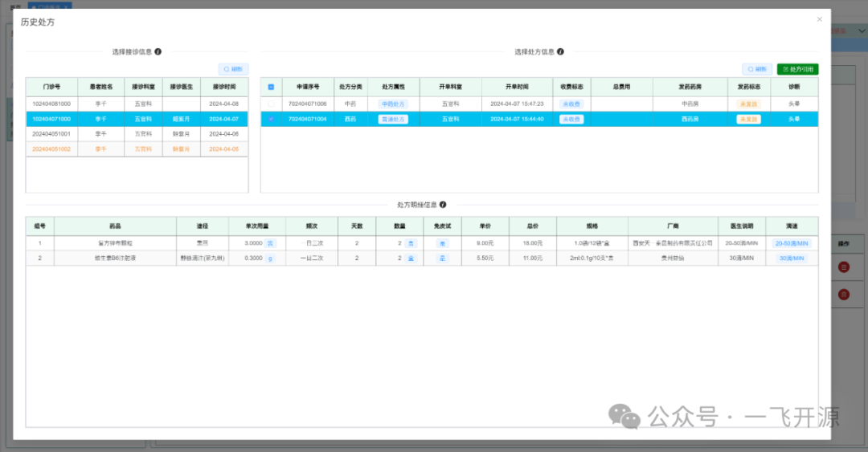Close the 历史处方 dialog
This screenshot has height=452, width=868.
tap(819, 19)
